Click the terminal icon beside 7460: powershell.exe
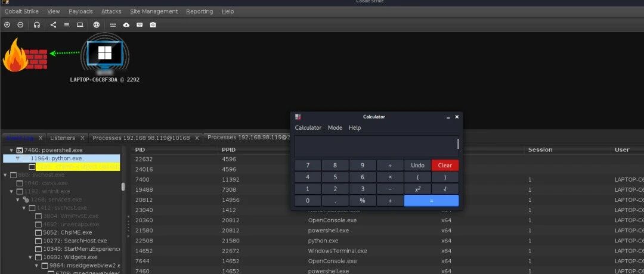The width and height of the screenshot is (644, 274). pyautogui.click(x=19, y=150)
